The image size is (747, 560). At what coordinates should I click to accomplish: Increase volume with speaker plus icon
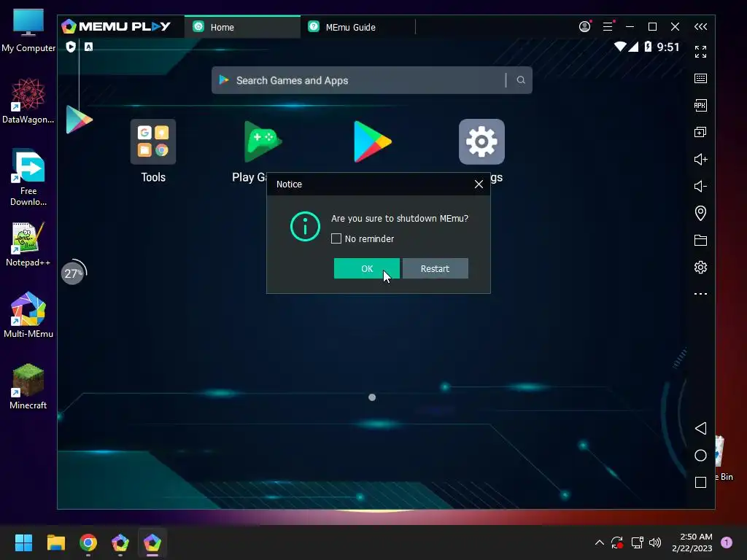click(700, 159)
